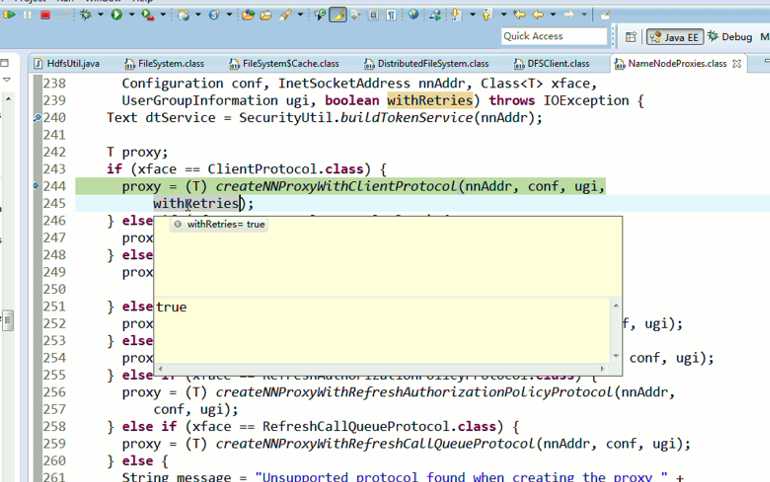
Task: Go to Last Edit Location arrow icon
Action: tap(520, 15)
